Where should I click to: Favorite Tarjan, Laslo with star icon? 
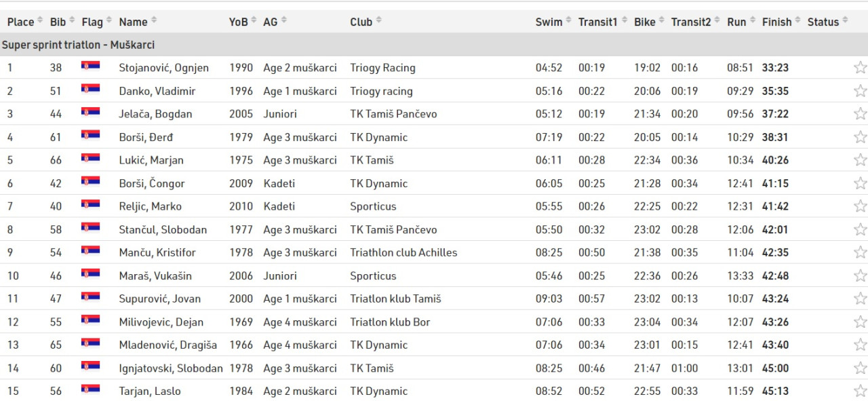tap(860, 391)
